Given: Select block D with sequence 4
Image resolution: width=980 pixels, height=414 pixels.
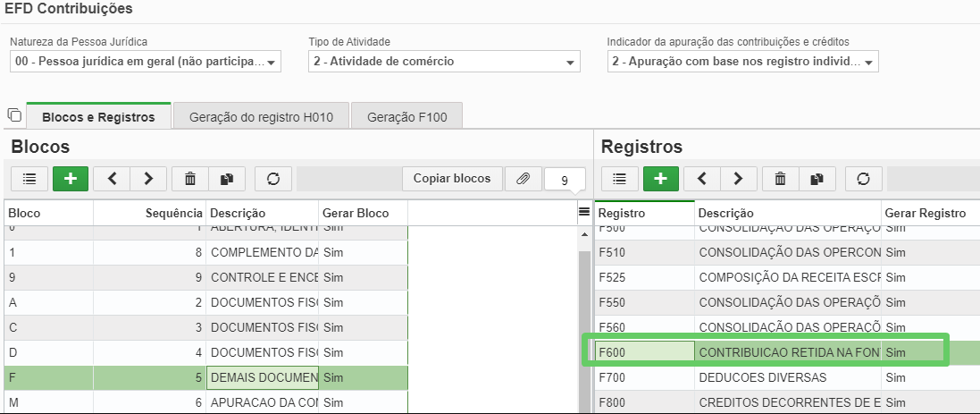Looking at the screenshot, I should coord(205,352).
